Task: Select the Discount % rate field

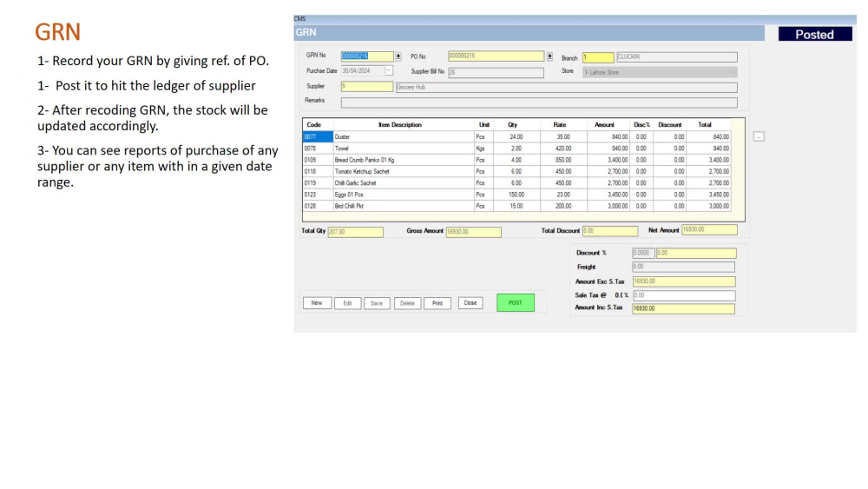Action: pyautogui.click(x=643, y=253)
